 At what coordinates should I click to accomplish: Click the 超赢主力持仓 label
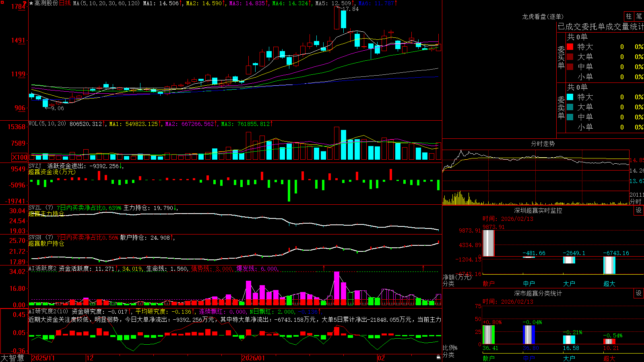(46, 214)
